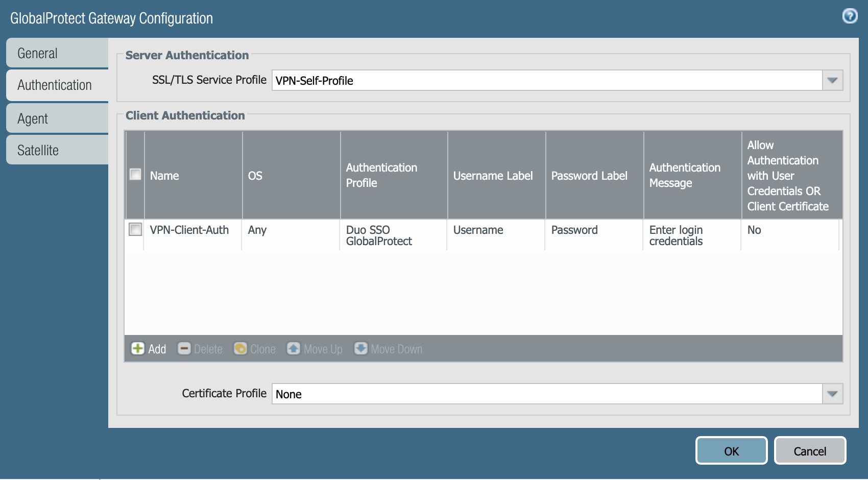The width and height of the screenshot is (868, 480).
Task: Open the Certificate Profile dropdown arrow
Action: 833,394
